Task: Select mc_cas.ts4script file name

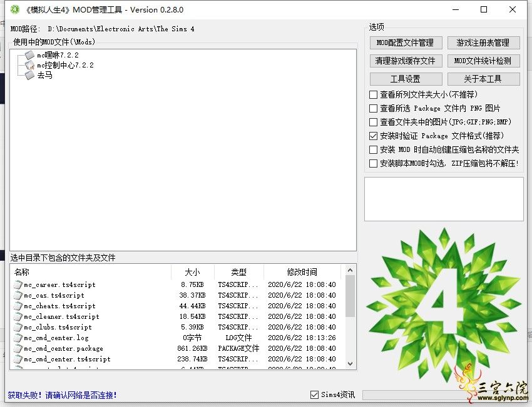Action: tap(54, 295)
